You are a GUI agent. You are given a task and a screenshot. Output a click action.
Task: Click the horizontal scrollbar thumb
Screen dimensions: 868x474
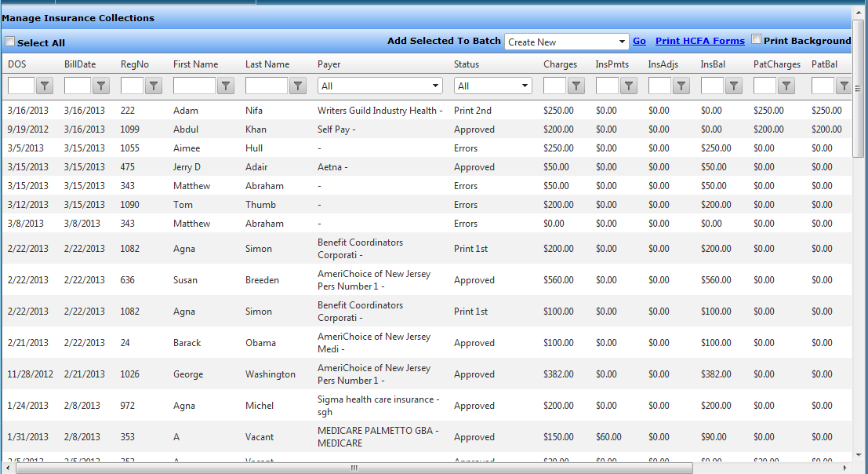click(x=354, y=468)
